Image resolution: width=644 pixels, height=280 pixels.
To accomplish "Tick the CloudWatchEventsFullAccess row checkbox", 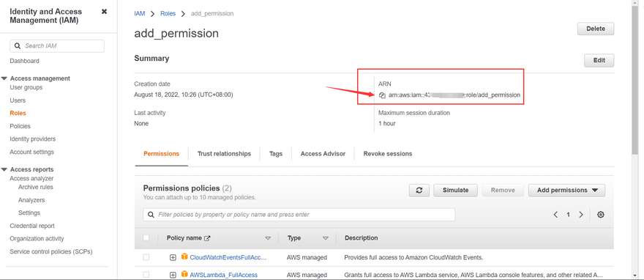I will coord(146,257).
